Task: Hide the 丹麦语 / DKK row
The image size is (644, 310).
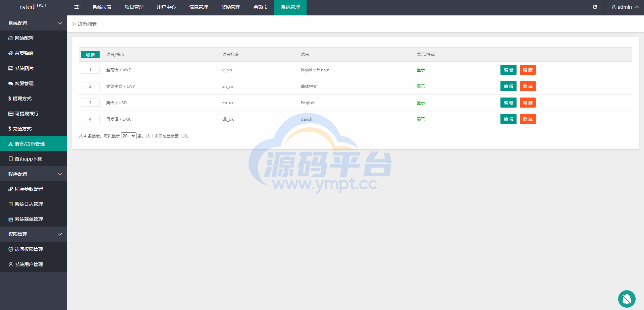Action: (x=528, y=119)
